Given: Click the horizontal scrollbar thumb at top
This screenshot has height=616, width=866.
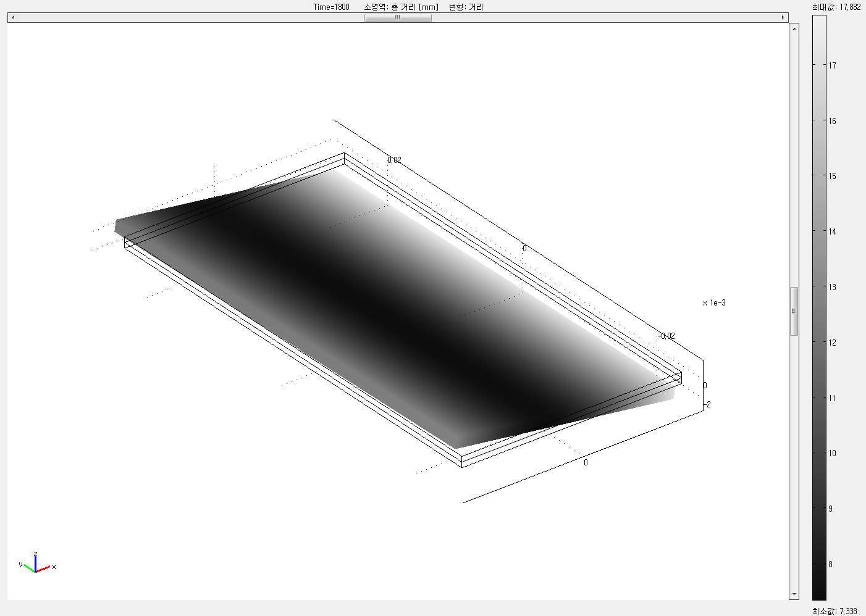Looking at the screenshot, I should [398, 17].
